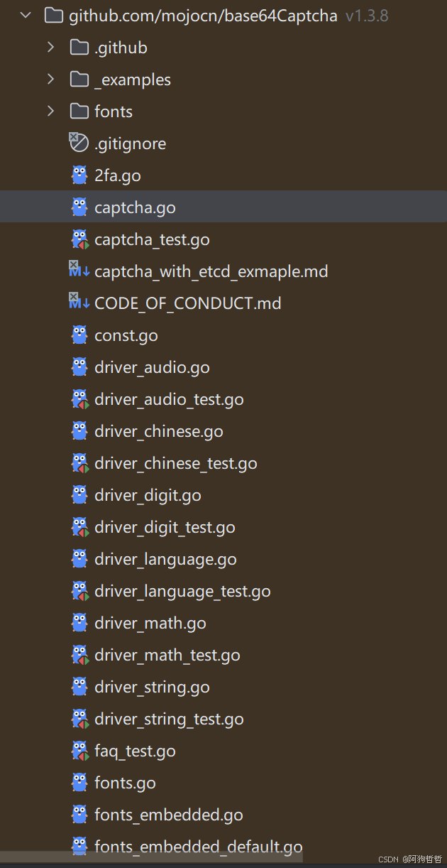Select the driver_chinese_test.go file name
The height and width of the screenshot is (868, 447).
click(x=176, y=463)
